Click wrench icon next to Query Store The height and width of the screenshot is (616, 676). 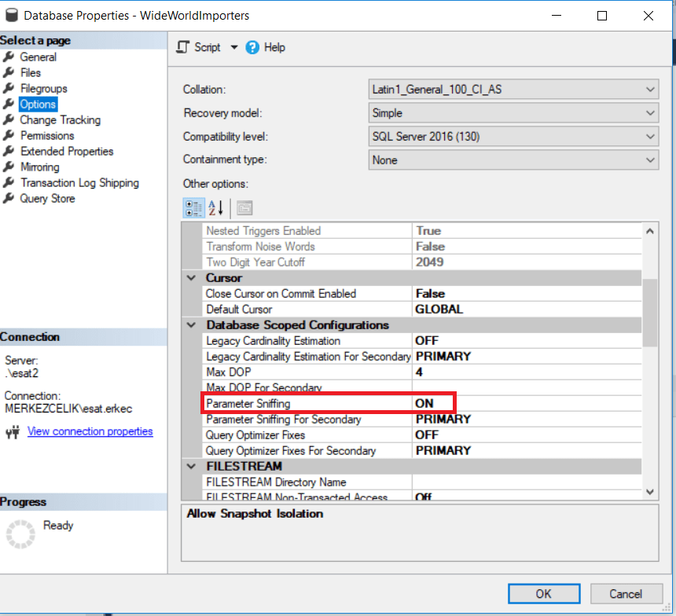tap(9, 198)
